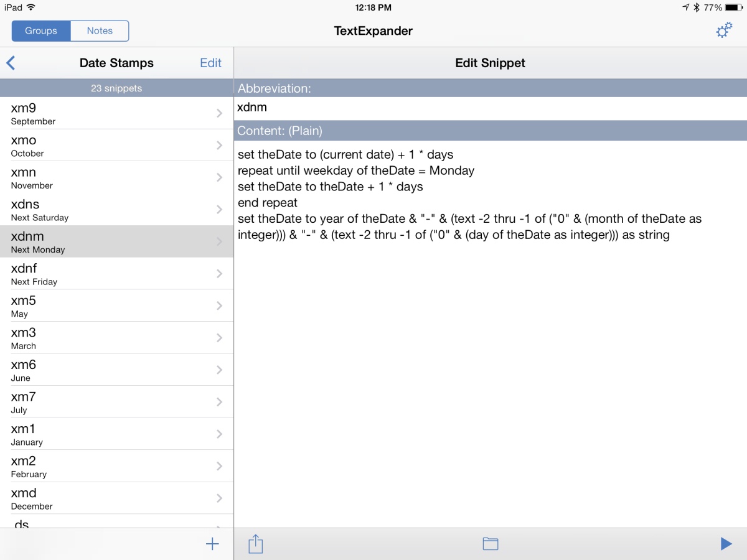Tap the Edit Snippet title
The height and width of the screenshot is (560, 747).
point(491,63)
